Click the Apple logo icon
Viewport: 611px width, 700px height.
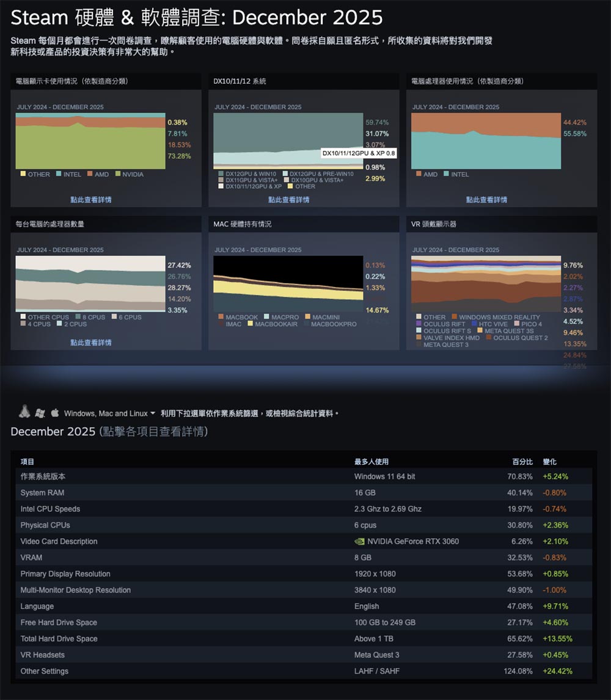[55, 413]
